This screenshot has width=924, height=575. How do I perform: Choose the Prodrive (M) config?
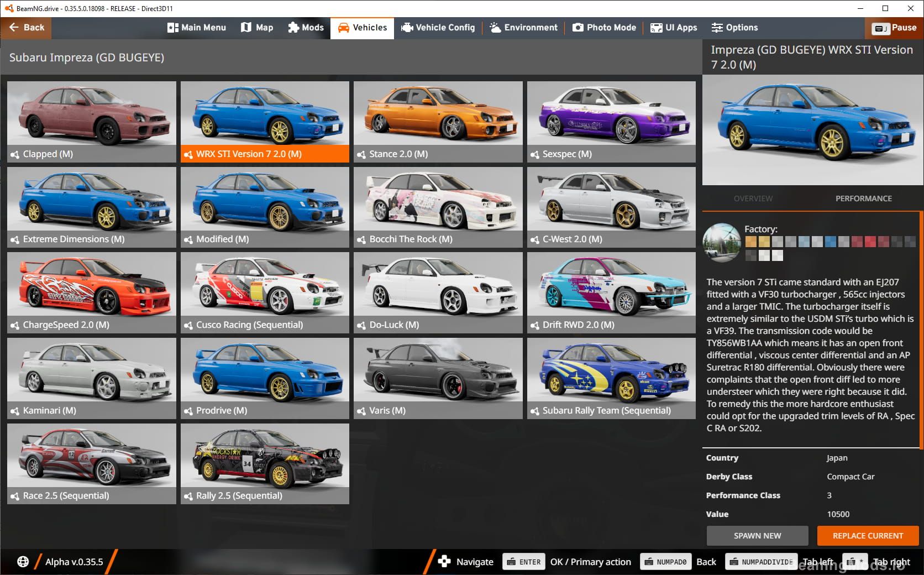[x=265, y=378]
